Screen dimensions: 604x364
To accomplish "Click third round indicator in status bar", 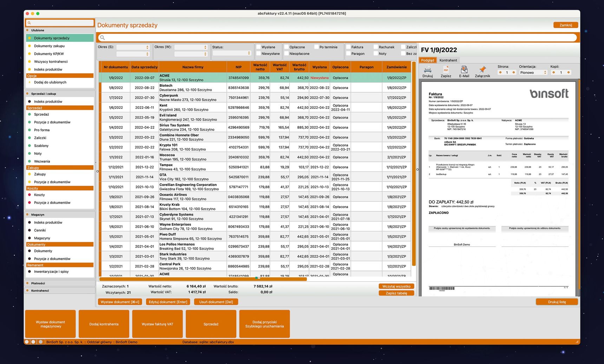I will 41,342.
